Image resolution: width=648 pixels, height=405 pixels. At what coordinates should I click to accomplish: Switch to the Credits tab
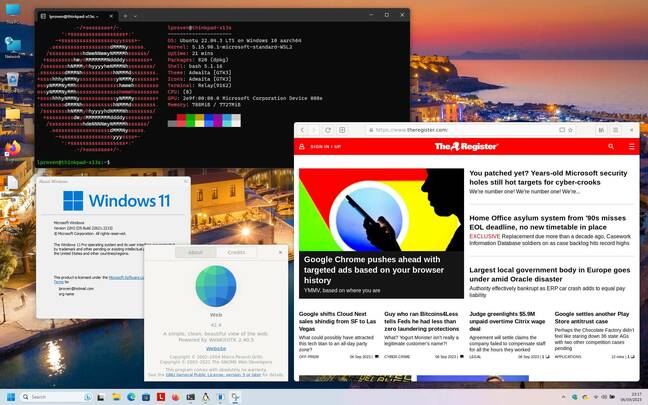click(236, 252)
